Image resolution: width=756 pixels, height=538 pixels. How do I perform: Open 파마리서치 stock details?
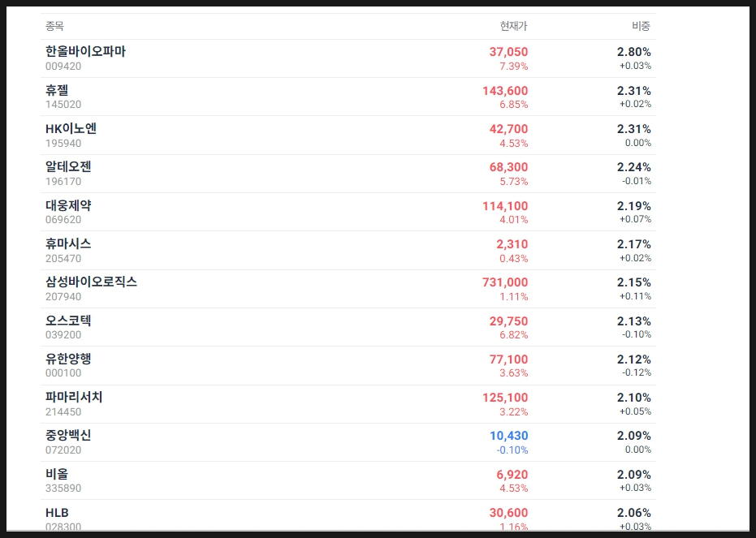[x=74, y=398]
